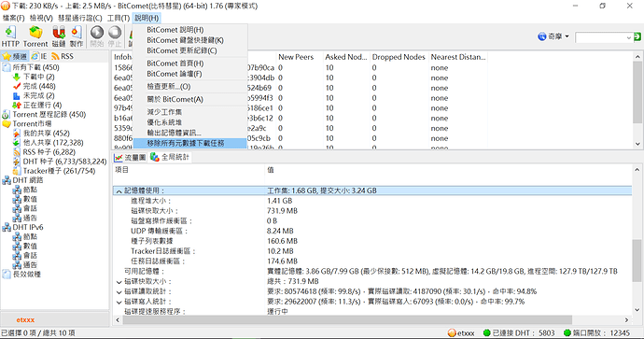The height and width of the screenshot is (339, 644).
Task: Open the 彗星通行證(C) menu
Action: point(79,18)
